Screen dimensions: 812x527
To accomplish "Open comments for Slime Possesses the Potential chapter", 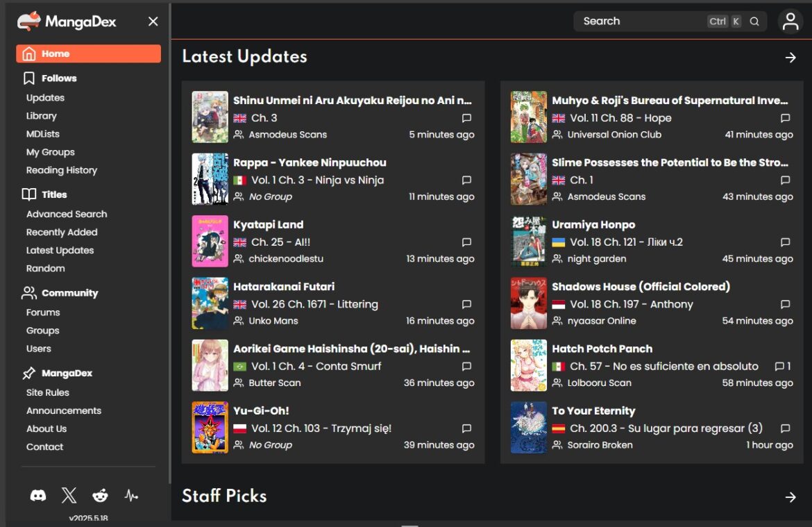I will [x=785, y=181].
